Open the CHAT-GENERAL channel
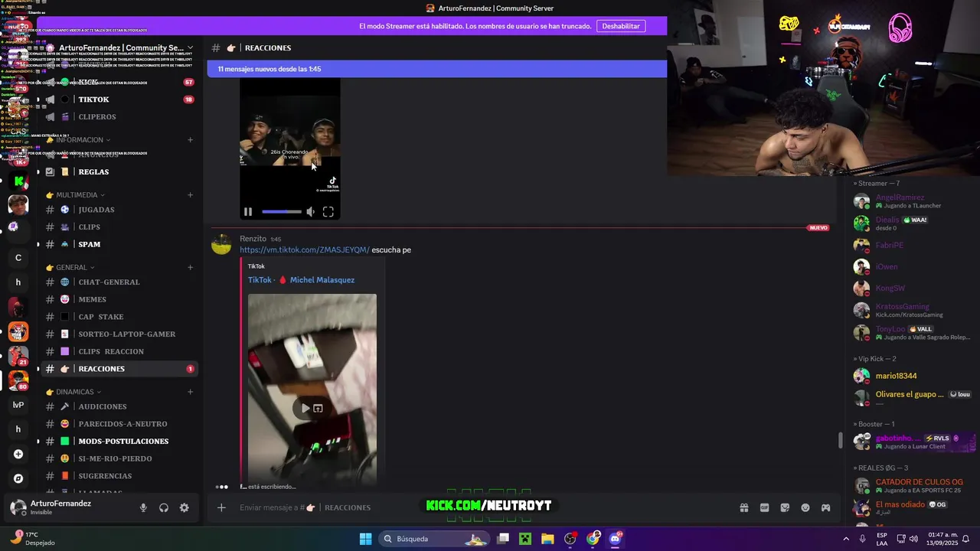This screenshot has width=980, height=551. [119, 282]
